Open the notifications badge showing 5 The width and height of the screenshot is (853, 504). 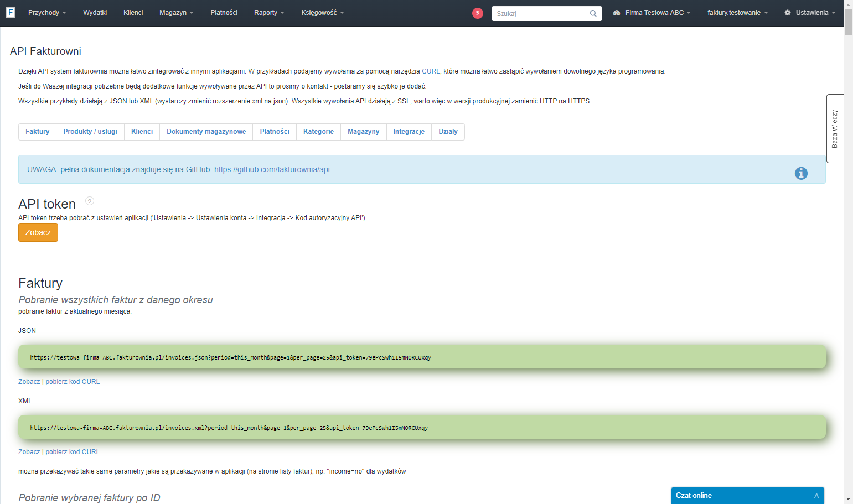[x=478, y=13]
